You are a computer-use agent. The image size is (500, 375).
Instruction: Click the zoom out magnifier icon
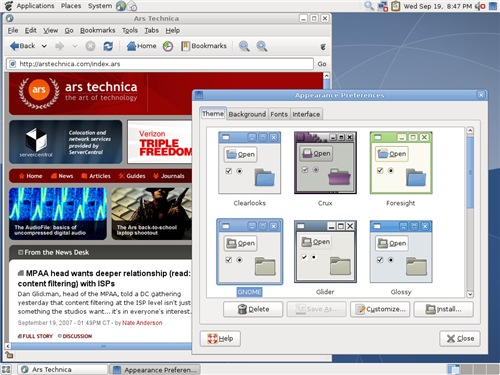(244, 46)
